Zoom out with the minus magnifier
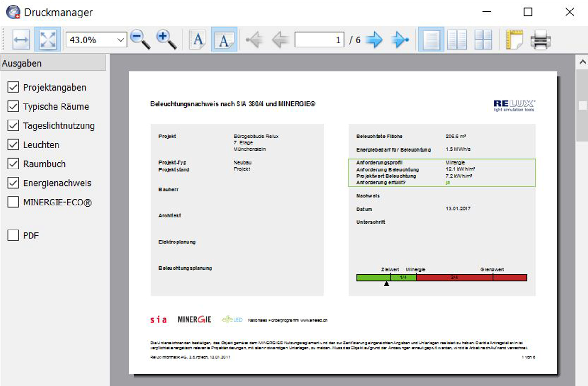 pos(140,40)
